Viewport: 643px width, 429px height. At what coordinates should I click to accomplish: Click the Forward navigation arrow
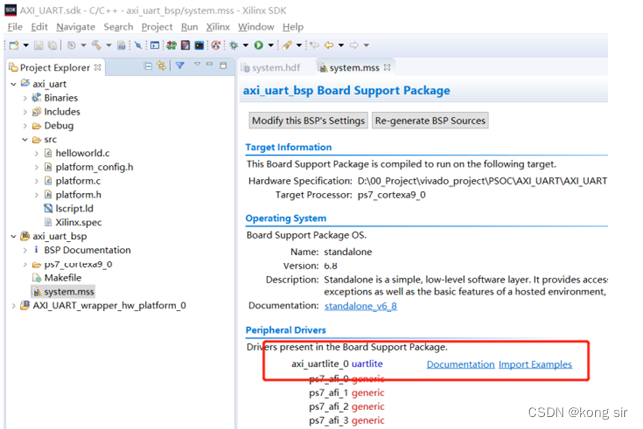click(354, 45)
